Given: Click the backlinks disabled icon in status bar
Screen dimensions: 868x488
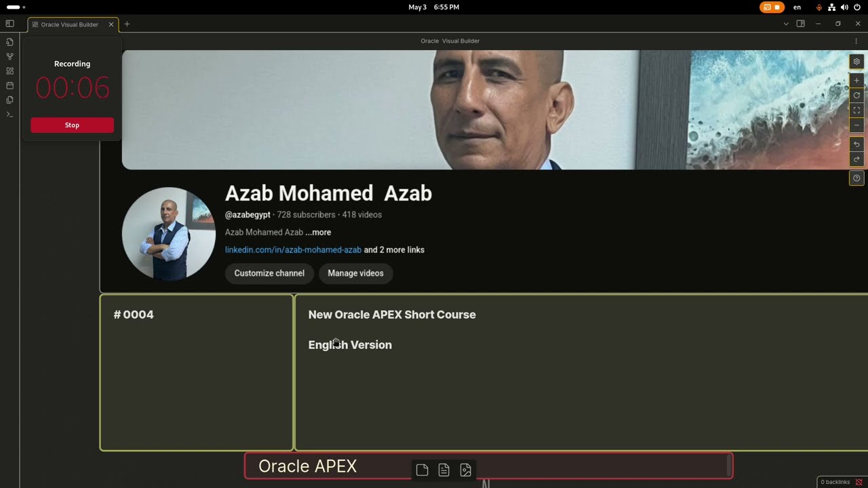Looking at the screenshot, I should click(x=859, y=482).
